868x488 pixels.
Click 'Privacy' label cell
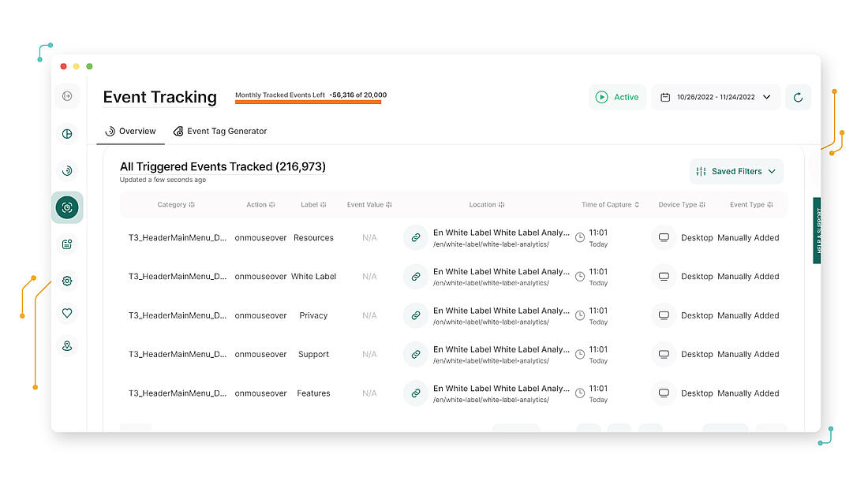tap(313, 315)
